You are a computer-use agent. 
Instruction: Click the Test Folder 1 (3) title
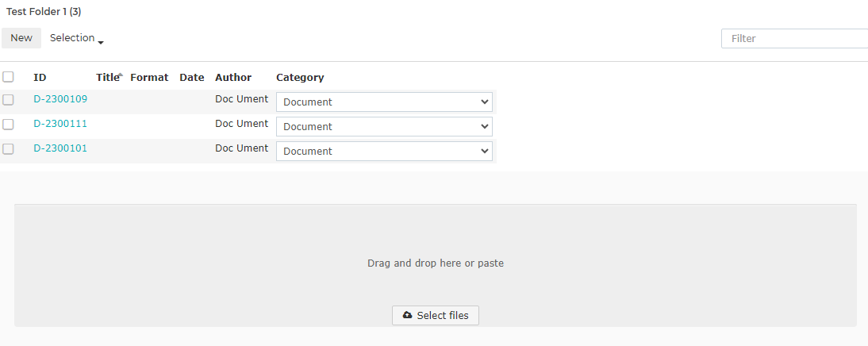point(44,12)
